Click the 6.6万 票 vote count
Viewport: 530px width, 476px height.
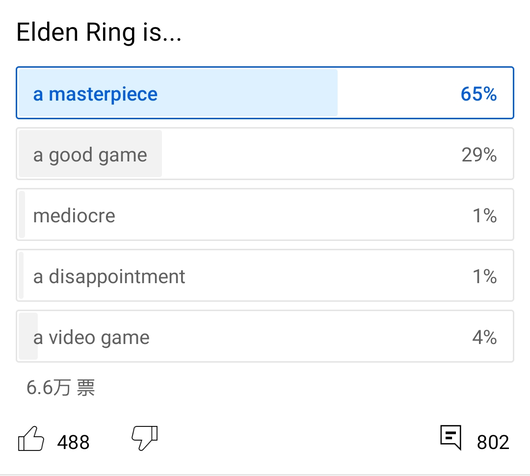(61, 387)
